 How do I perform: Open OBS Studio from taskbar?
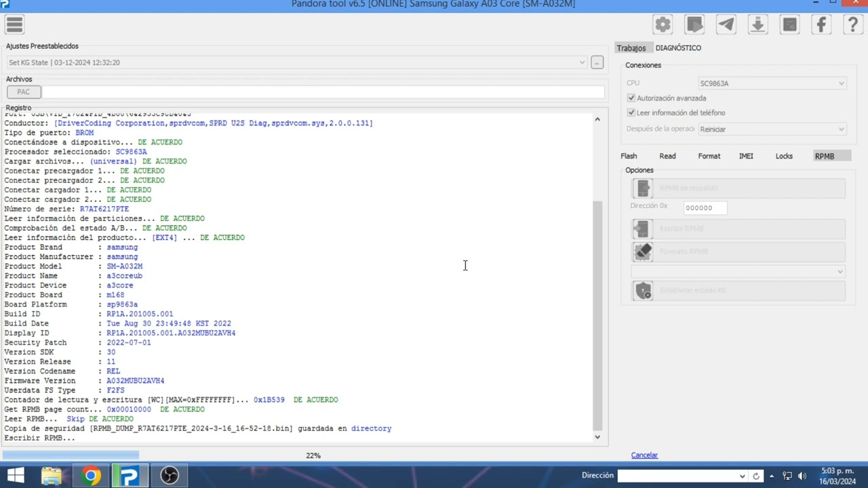pos(170,476)
